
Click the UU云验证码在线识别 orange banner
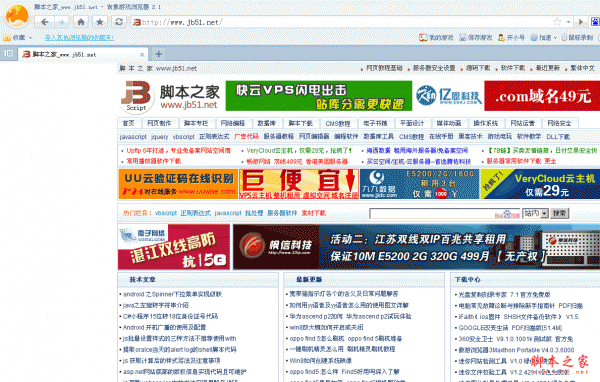(178, 184)
